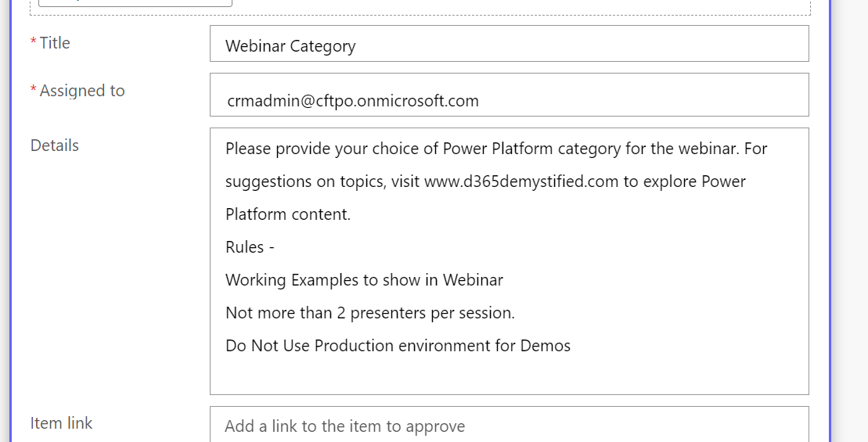Screen dimensions: 868x442
Task: Click the 'Do Not Use Production environment' line
Action: click(x=398, y=346)
